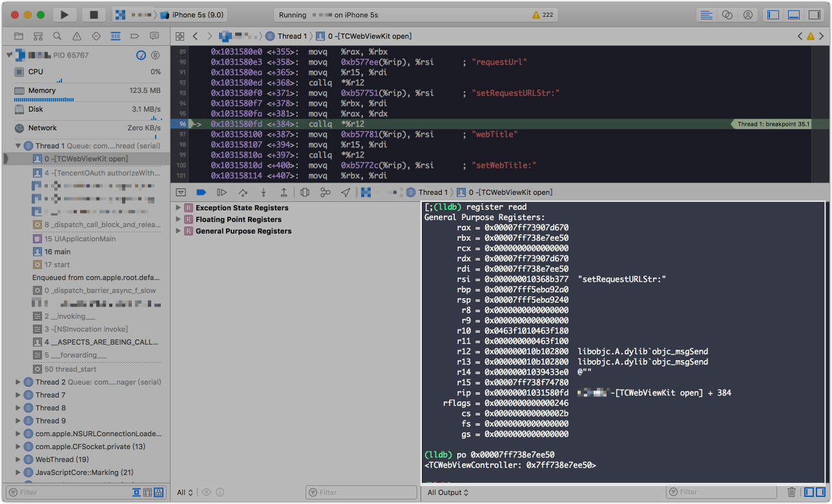832x504 pixels.
Task: Expand Exception State Registers
Action: 178,208
